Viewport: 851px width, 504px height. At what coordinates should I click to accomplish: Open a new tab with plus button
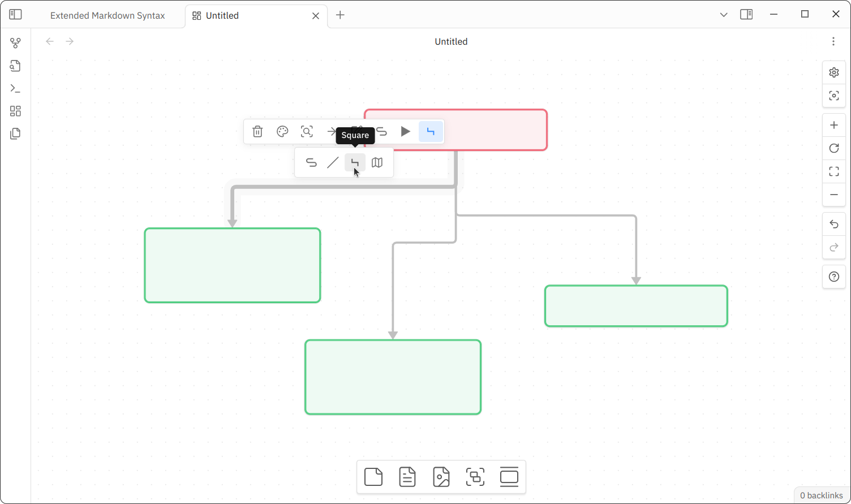[340, 15]
